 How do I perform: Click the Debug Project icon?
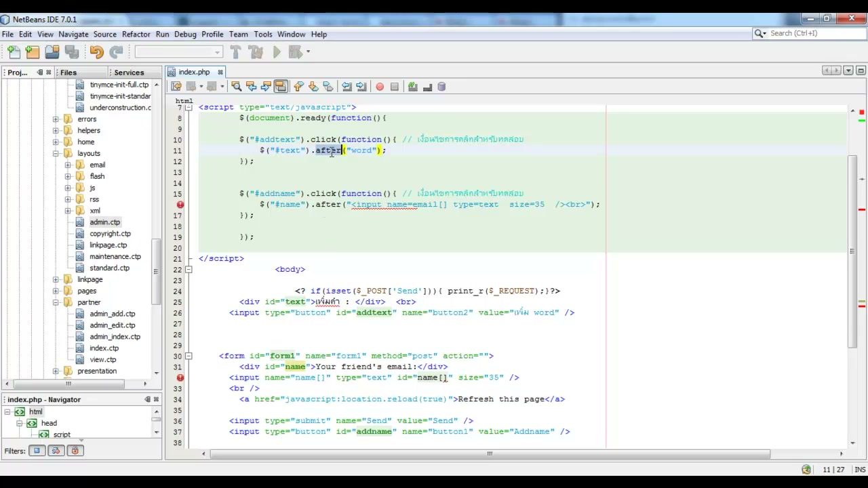tap(294, 52)
